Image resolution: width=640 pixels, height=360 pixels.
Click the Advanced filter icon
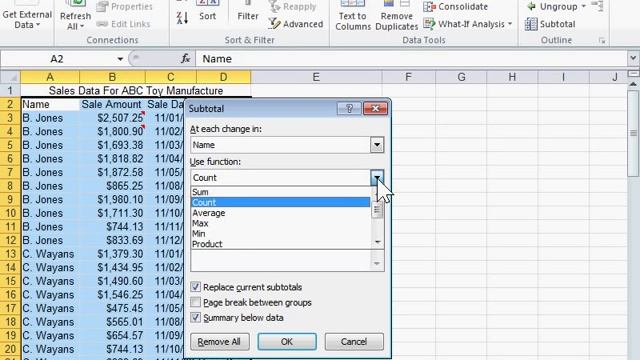(x=274, y=24)
